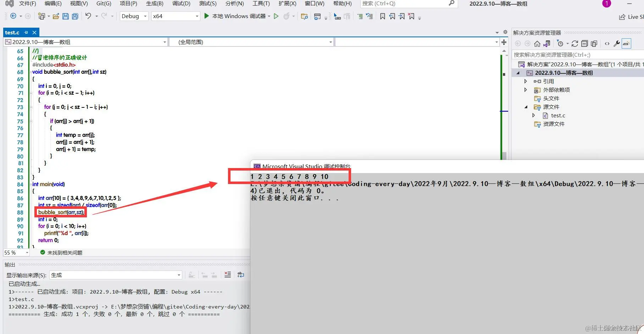Screen dimensions: 644x334
Task: Toggle word wrap in the Output panel
Action: click(241, 275)
